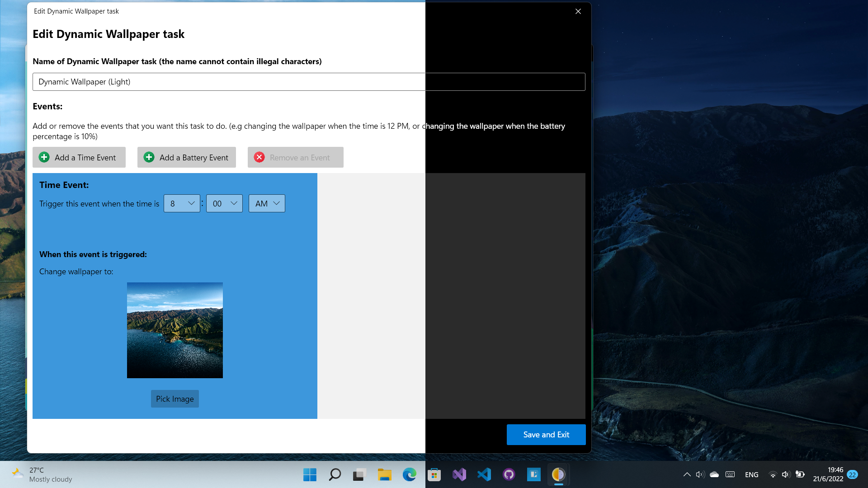This screenshot has height=488, width=868.
Task: Launch Microsoft Edge from taskbar
Action: click(x=409, y=474)
